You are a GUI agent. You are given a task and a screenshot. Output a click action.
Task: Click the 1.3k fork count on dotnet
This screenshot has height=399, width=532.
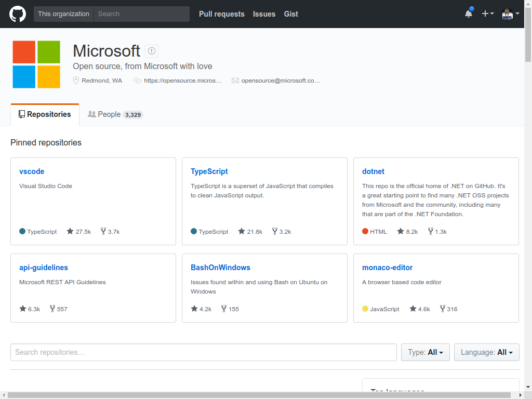coord(441,232)
